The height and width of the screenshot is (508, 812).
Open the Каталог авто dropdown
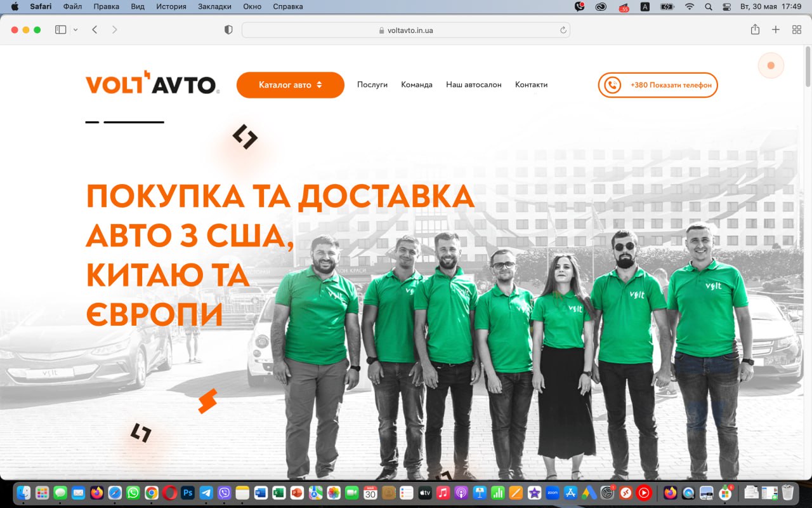[291, 85]
